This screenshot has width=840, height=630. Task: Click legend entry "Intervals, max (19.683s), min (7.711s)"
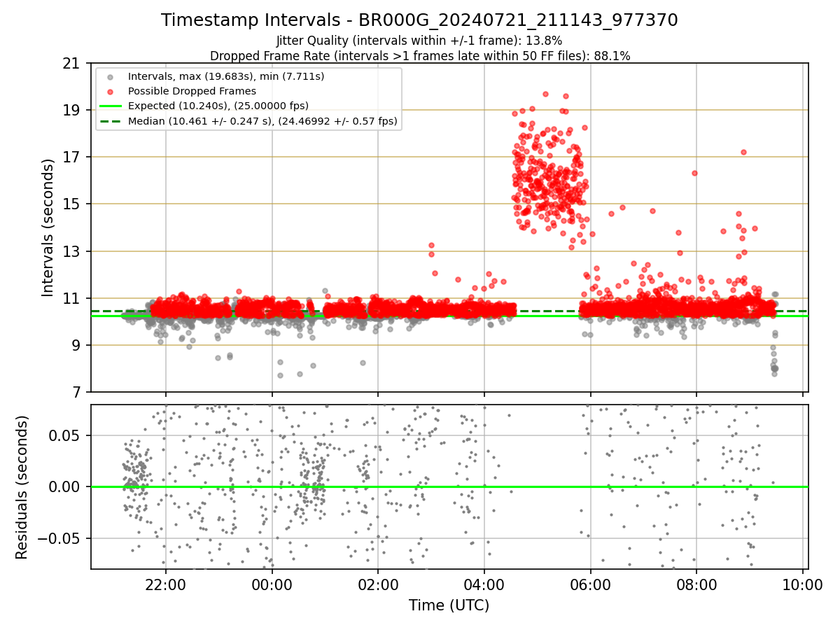(226, 76)
